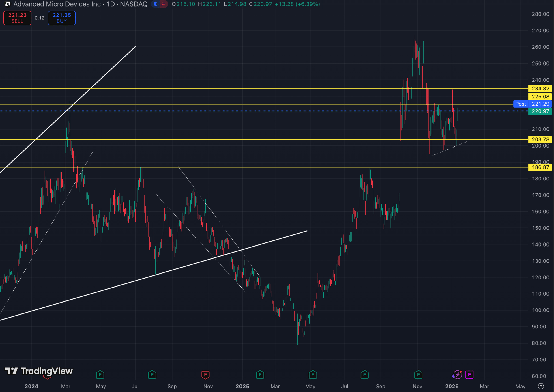Click the purple upcoming earnings E marker
Viewport: 554px width, 392px height.
(469, 375)
